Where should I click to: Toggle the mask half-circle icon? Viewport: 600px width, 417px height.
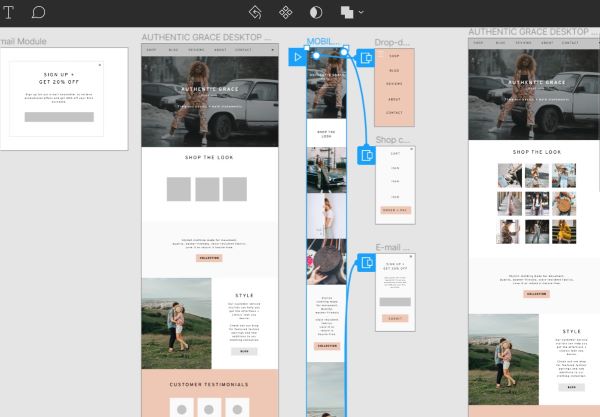tap(316, 13)
